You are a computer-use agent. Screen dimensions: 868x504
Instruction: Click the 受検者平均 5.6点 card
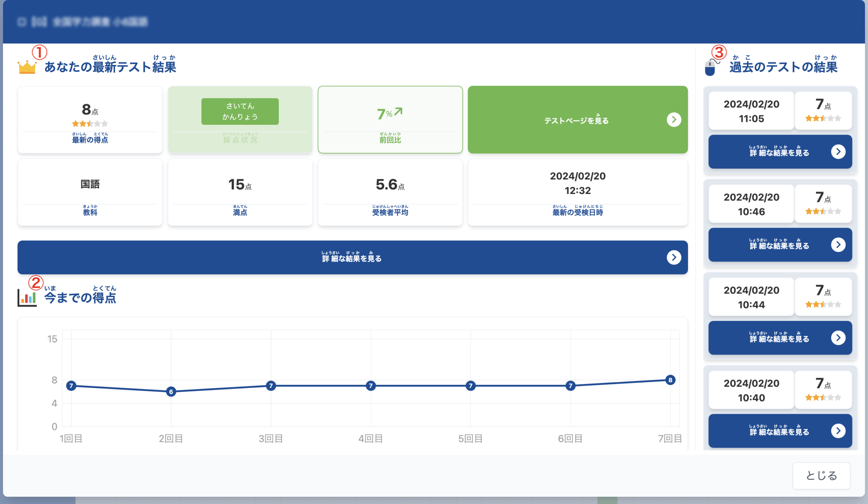[390, 192]
